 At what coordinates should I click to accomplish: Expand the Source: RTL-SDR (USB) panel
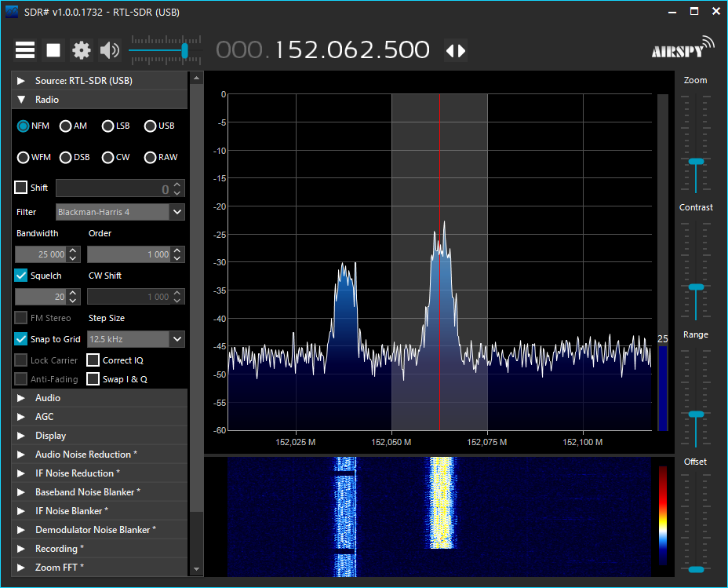coord(100,81)
